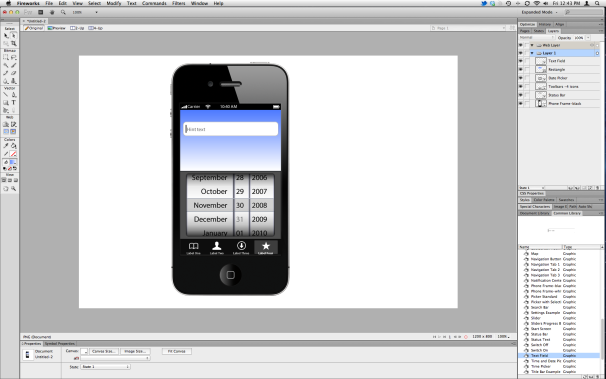The width and height of the screenshot is (606, 379).
Task: Open the State 1 dropdown in Properties
Action: 105,367
